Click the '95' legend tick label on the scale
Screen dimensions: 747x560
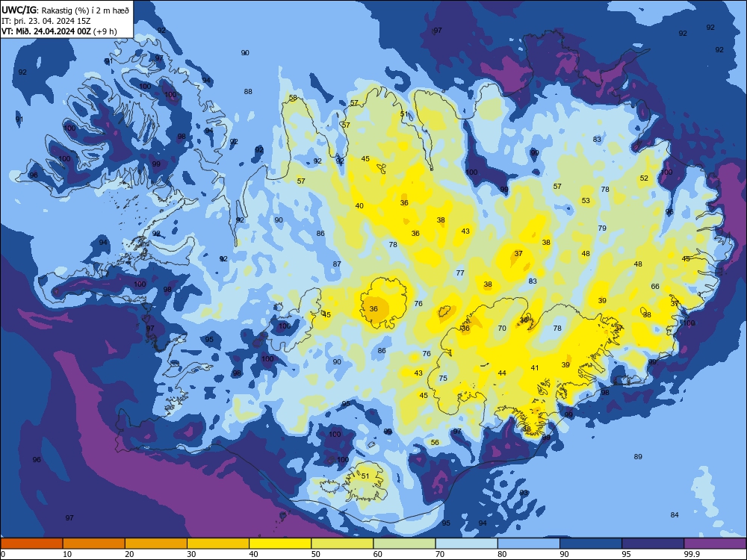coord(627,554)
